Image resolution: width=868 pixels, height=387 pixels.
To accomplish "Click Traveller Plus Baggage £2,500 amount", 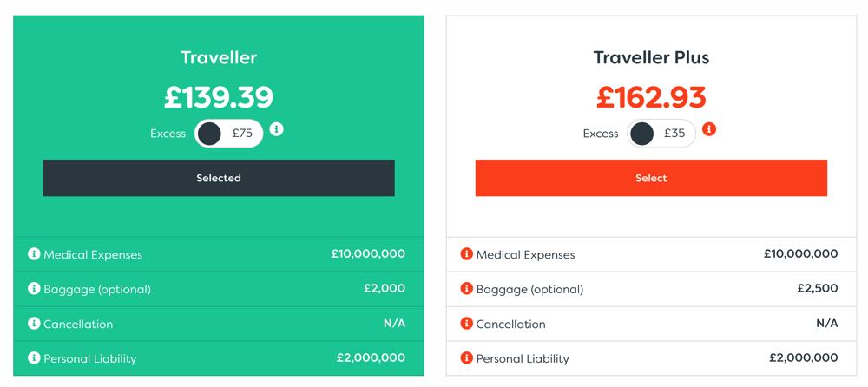I will click(x=818, y=288).
